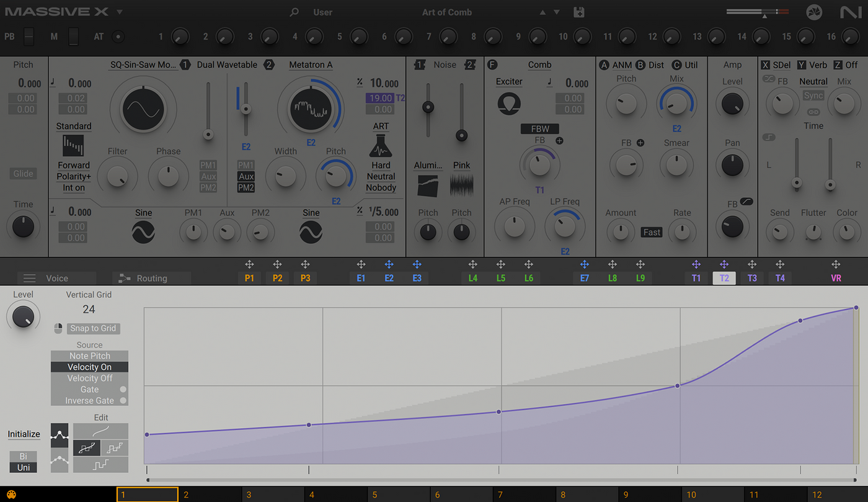Screen dimensions: 868x502
Task: Click the move handle above VR
Action: pyautogui.click(x=836, y=265)
